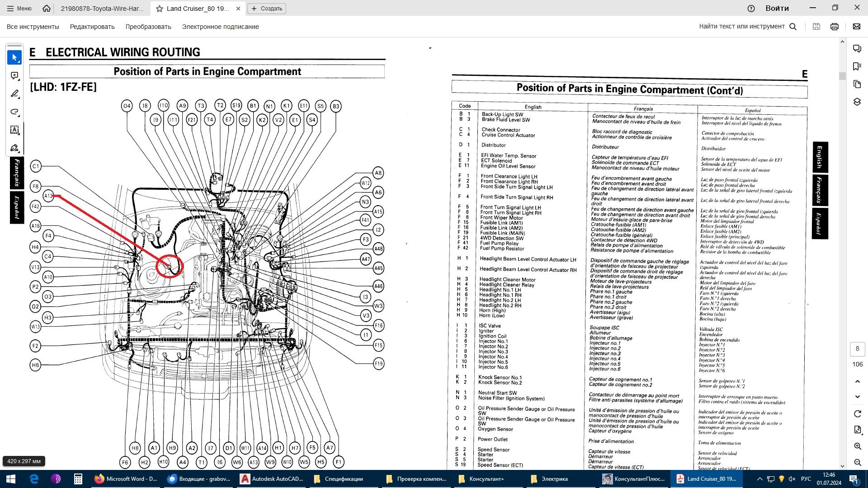Open the Редактировать menu
Viewport: 868px width, 488px height.
(92, 27)
